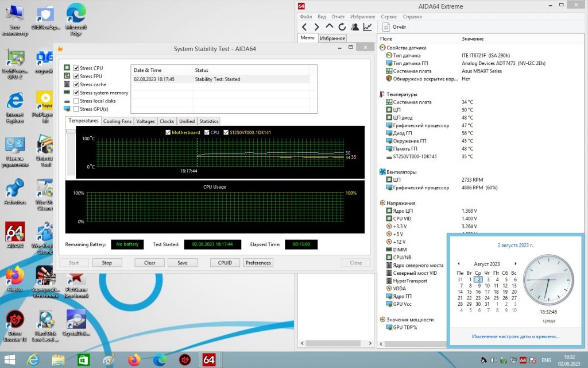This screenshot has height=368, width=588.
Task: Click the ENG language indicator
Action: click(x=547, y=360)
